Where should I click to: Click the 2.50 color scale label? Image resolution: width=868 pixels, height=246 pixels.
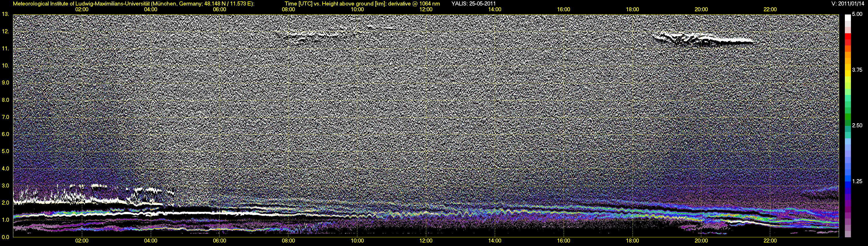857,125
